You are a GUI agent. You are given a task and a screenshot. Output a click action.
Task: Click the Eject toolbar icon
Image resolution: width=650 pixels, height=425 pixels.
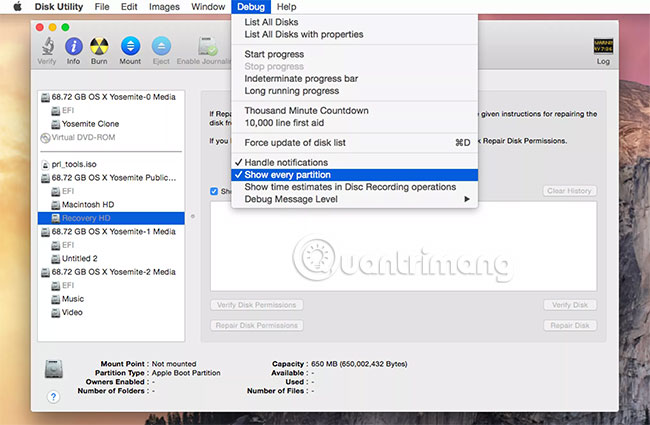[161, 46]
